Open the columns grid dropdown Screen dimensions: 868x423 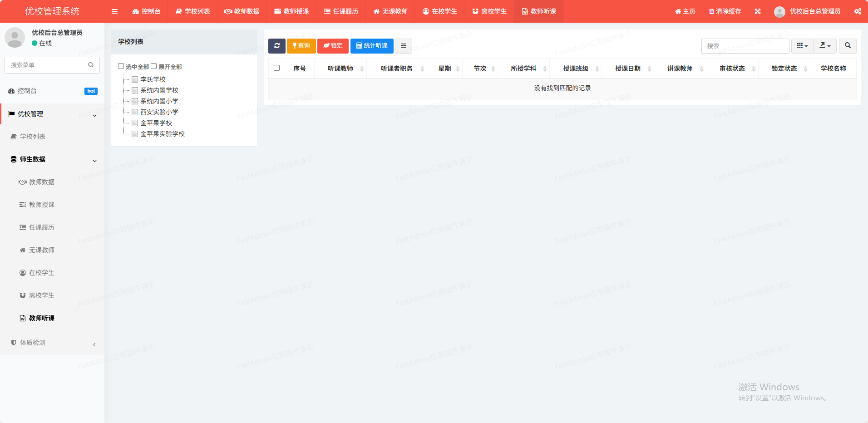(802, 46)
